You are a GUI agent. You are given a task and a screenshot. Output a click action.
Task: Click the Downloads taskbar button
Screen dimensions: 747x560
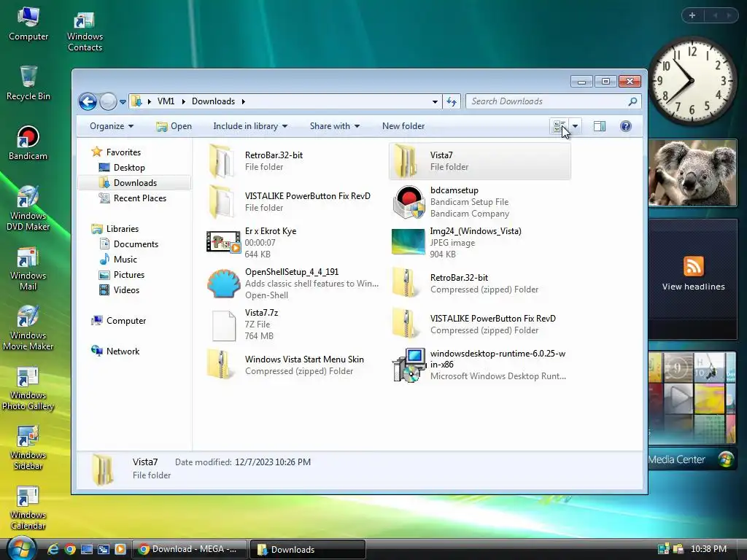coord(308,550)
